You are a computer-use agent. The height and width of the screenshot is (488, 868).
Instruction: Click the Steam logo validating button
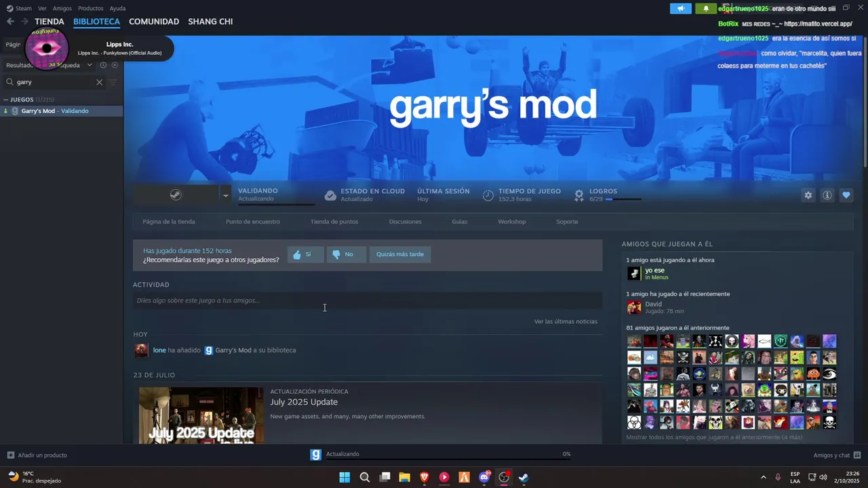tap(175, 195)
